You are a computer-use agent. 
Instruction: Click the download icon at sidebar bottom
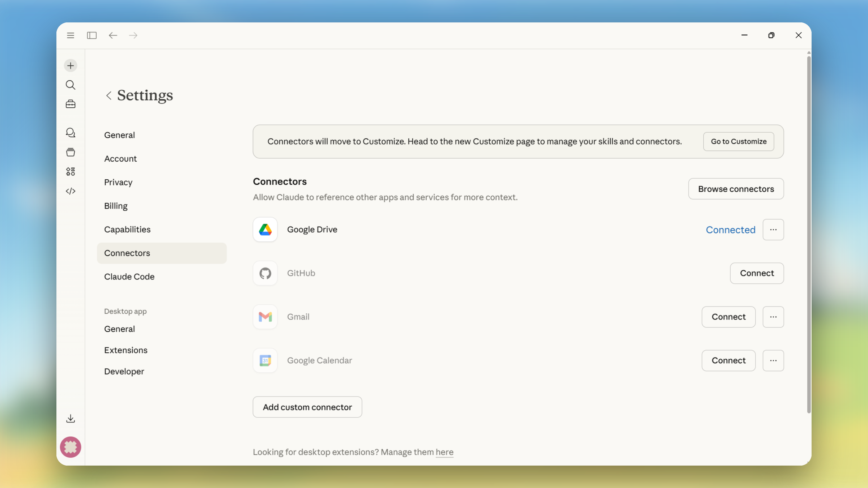(x=70, y=419)
